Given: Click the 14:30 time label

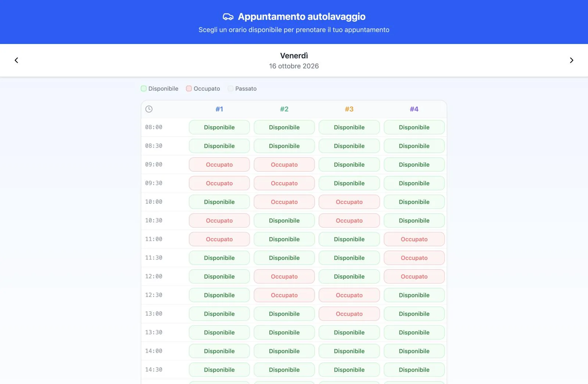Looking at the screenshot, I should click(154, 370).
